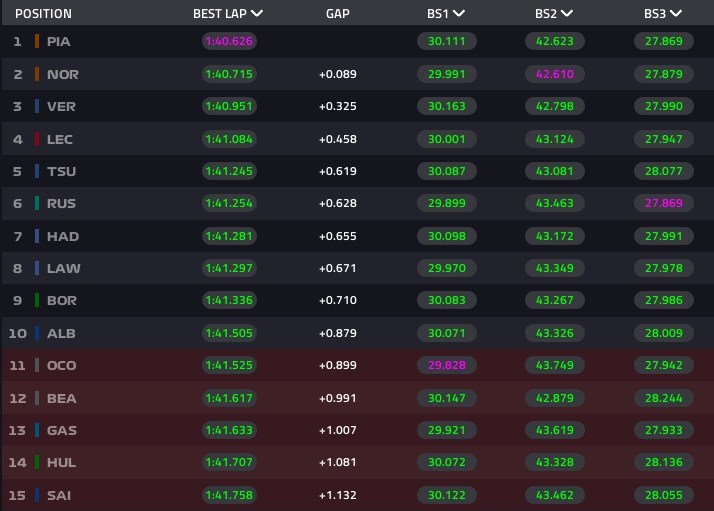
Task: Click the ALB driver in tenth position
Action: pos(61,333)
